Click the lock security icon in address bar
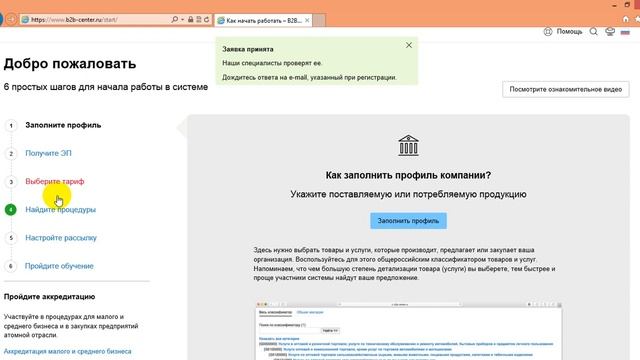640x360 pixels. coord(191,19)
